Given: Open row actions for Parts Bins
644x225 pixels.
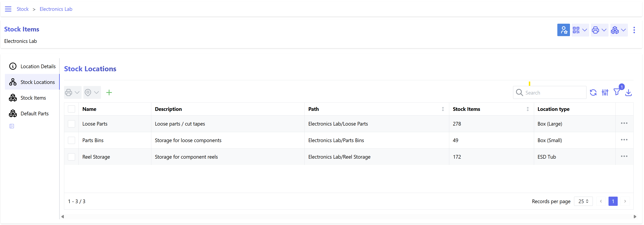Looking at the screenshot, I should tap(624, 140).
